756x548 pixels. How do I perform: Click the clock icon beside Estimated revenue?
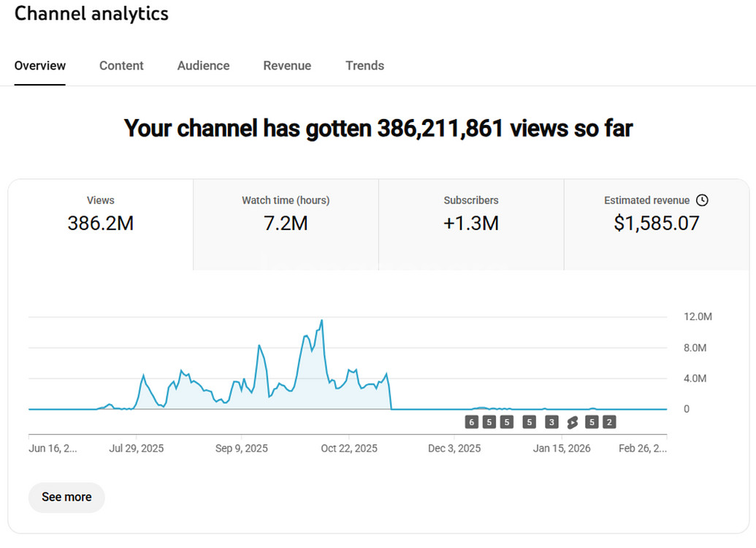(x=702, y=200)
